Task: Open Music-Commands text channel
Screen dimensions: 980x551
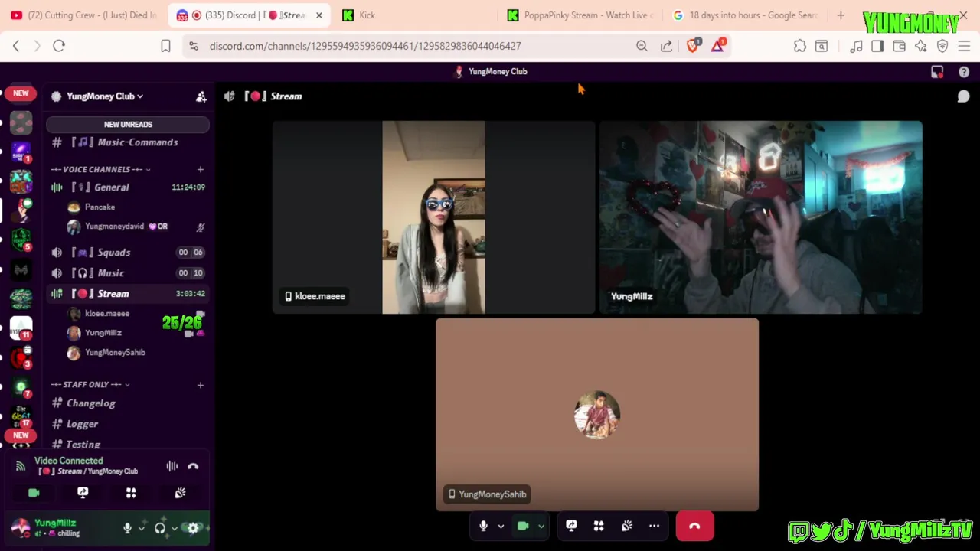Action: 127,142
